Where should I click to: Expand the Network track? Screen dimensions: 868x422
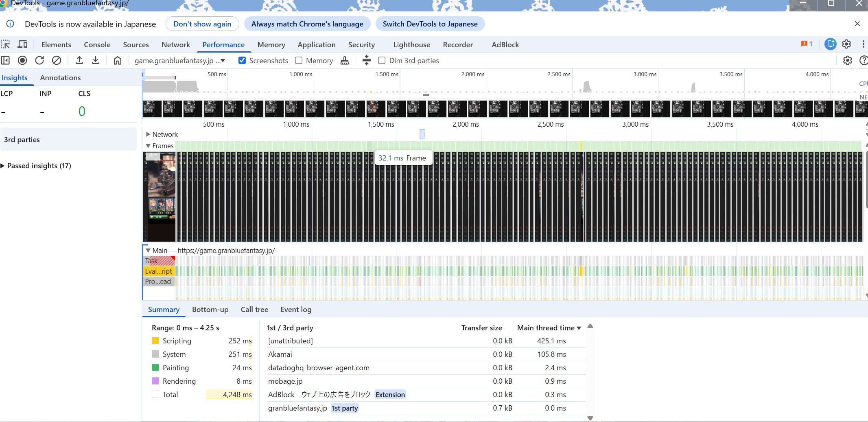pos(148,134)
